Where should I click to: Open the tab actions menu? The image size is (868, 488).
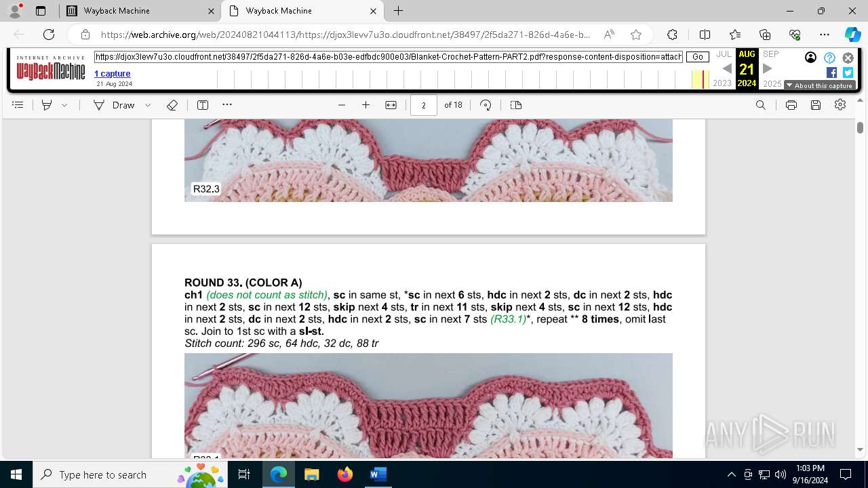click(41, 11)
